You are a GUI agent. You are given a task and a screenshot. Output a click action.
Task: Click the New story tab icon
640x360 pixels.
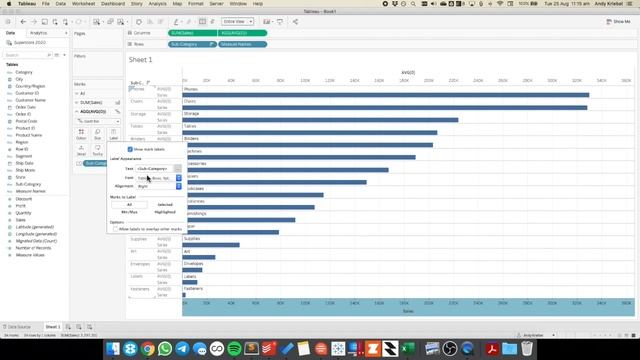(89, 327)
